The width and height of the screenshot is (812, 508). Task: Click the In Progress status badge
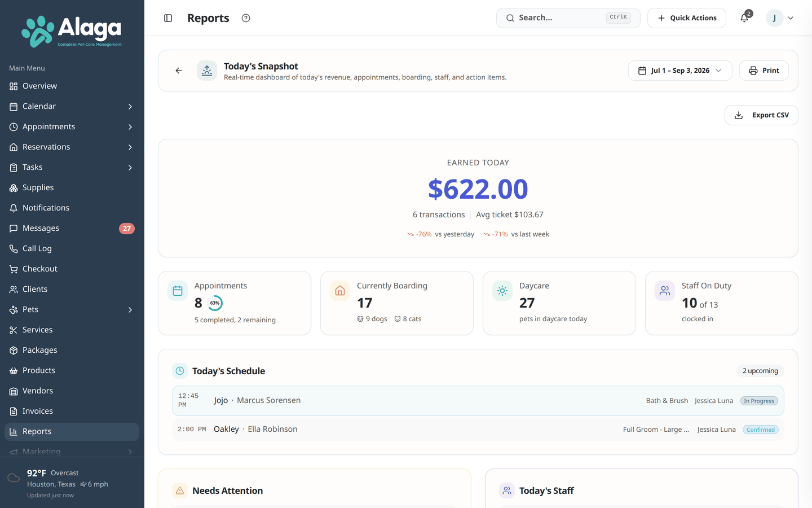pos(759,401)
